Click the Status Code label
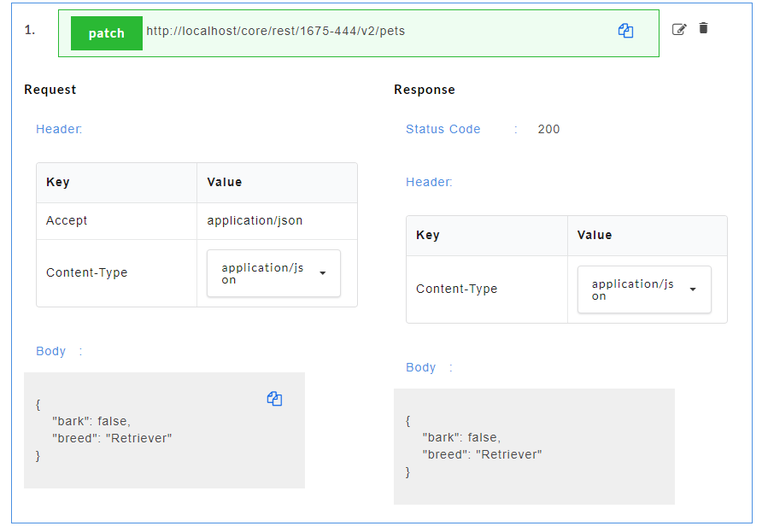The width and height of the screenshot is (768, 532). pyautogui.click(x=443, y=129)
